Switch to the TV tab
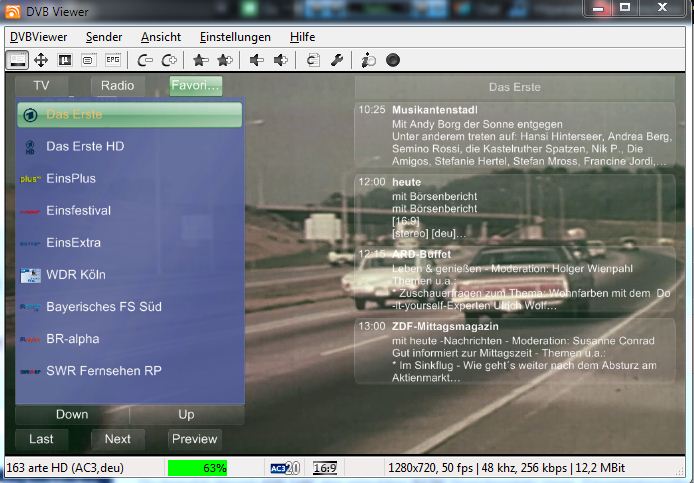This screenshot has height=483, width=694. pyautogui.click(x=42, y=85)
